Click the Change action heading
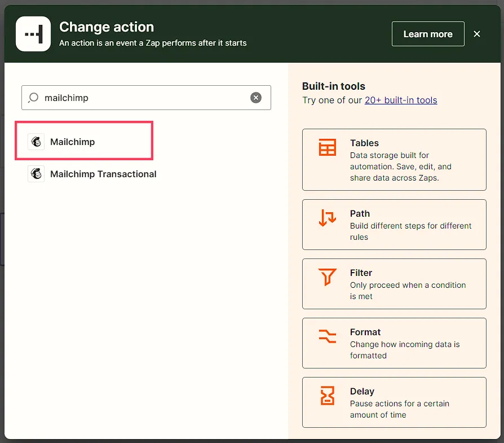Screen dimensions: 504x443 107,27
